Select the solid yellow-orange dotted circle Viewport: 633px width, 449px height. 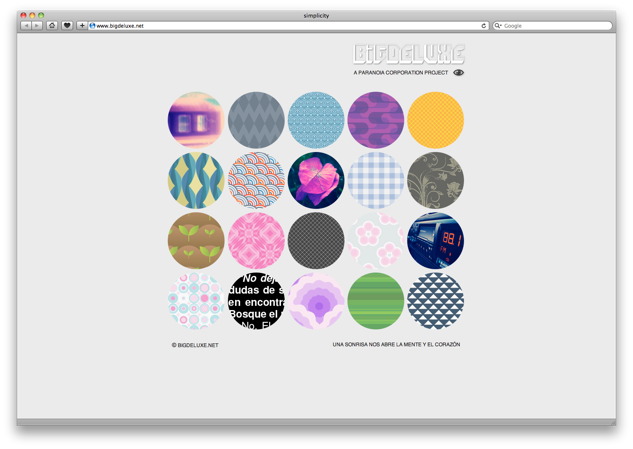[435, 120]
